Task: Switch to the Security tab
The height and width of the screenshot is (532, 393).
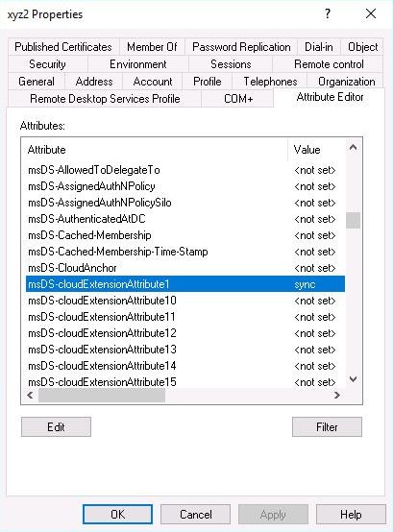Action: pyautogui.click(x=47, y=64)
